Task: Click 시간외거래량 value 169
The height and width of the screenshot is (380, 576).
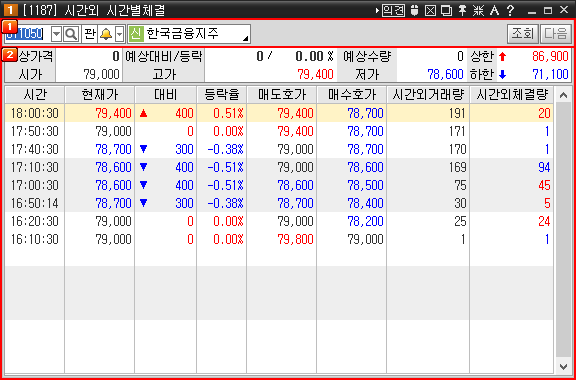Action: point(457,167)
